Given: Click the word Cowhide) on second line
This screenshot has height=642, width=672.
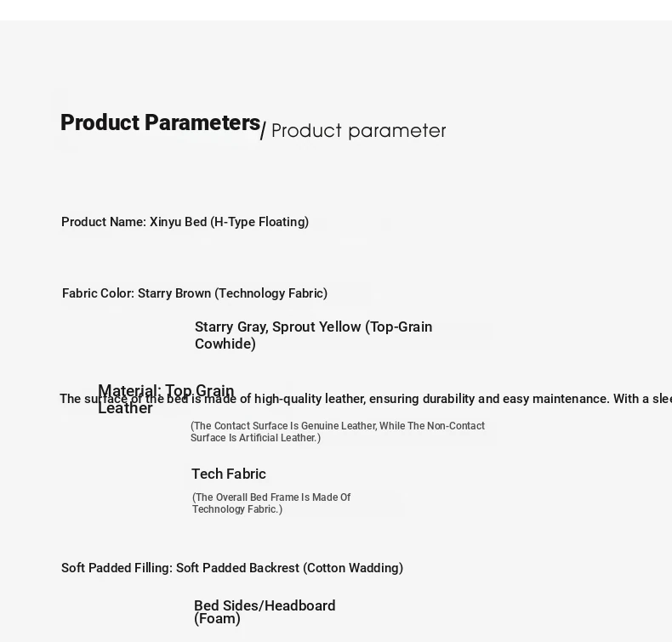Looking at the screenshot, I should coord(225,344).
